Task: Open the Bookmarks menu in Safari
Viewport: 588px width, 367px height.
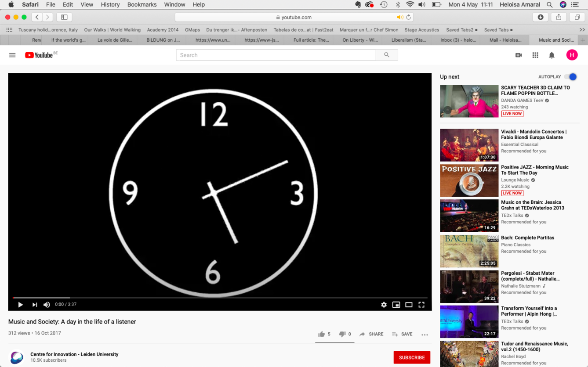Action: [x=142, y=4]
